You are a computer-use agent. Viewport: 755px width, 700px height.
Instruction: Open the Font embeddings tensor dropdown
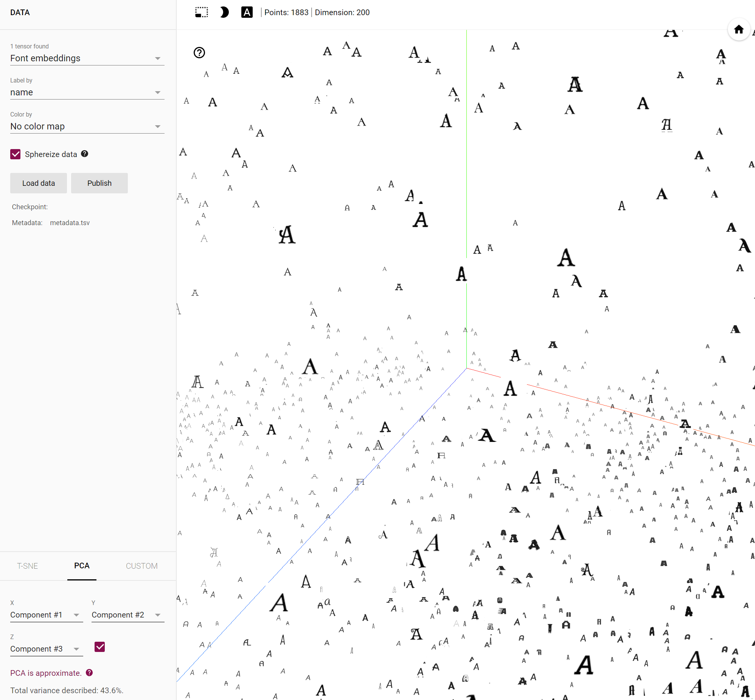[x=87, y=58]
